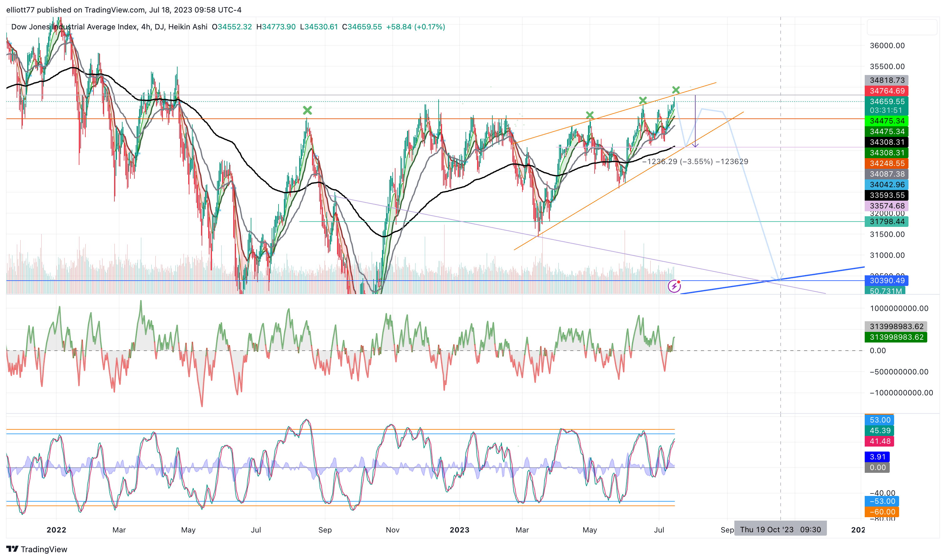
Task: Click the blue 53.00 oscillator level label
Action: click(879, 420)
